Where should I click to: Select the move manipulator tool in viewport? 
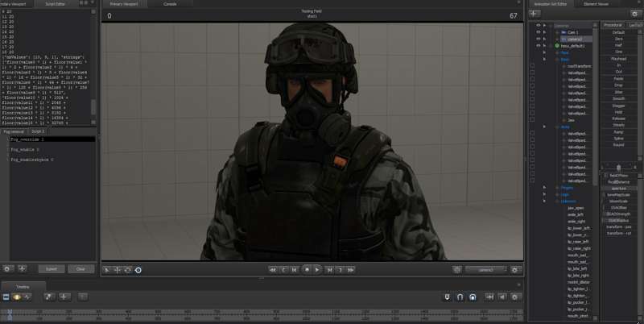(117, 269)
